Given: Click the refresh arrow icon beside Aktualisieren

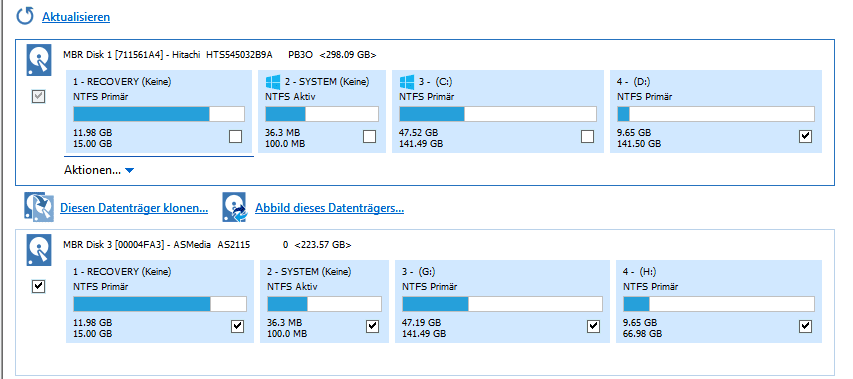Looking at the screenshot, I should point(25,16).
